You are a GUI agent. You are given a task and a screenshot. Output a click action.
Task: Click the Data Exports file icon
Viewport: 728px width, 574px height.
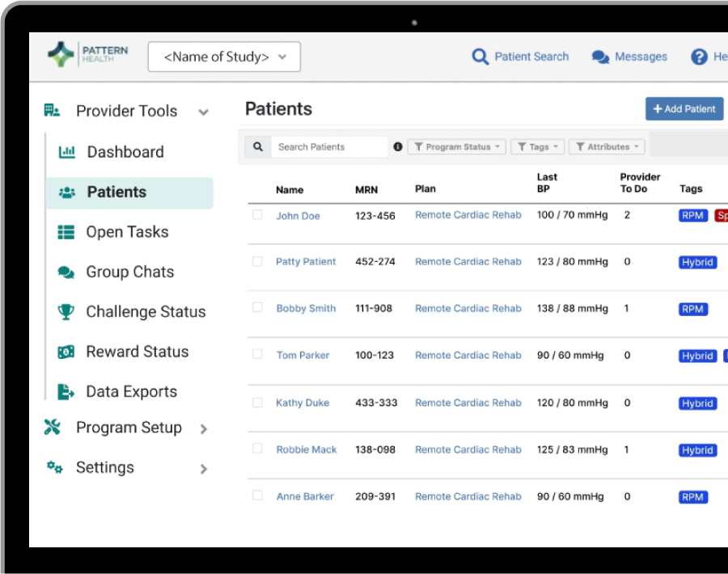click(x=66, y=392)
